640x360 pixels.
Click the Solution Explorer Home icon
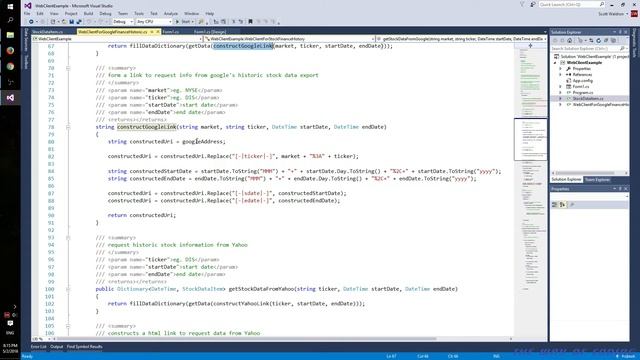(x=569, y=40)
